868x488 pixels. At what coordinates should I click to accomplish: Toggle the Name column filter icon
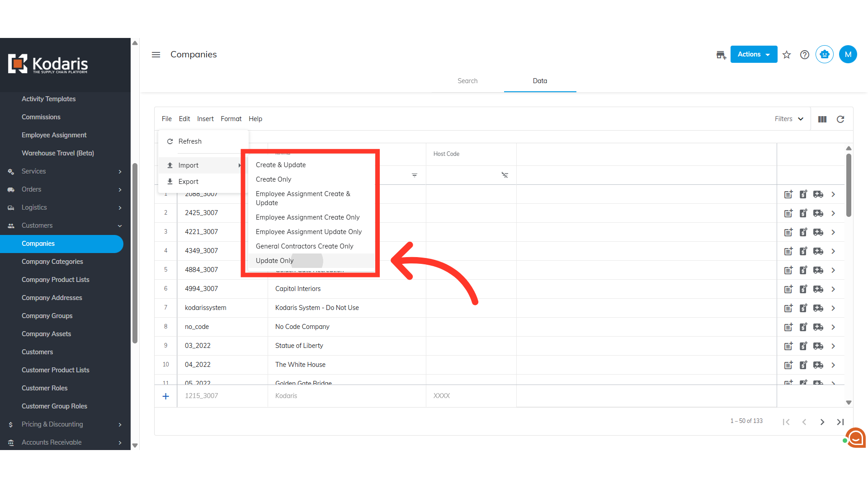[415, 175]
